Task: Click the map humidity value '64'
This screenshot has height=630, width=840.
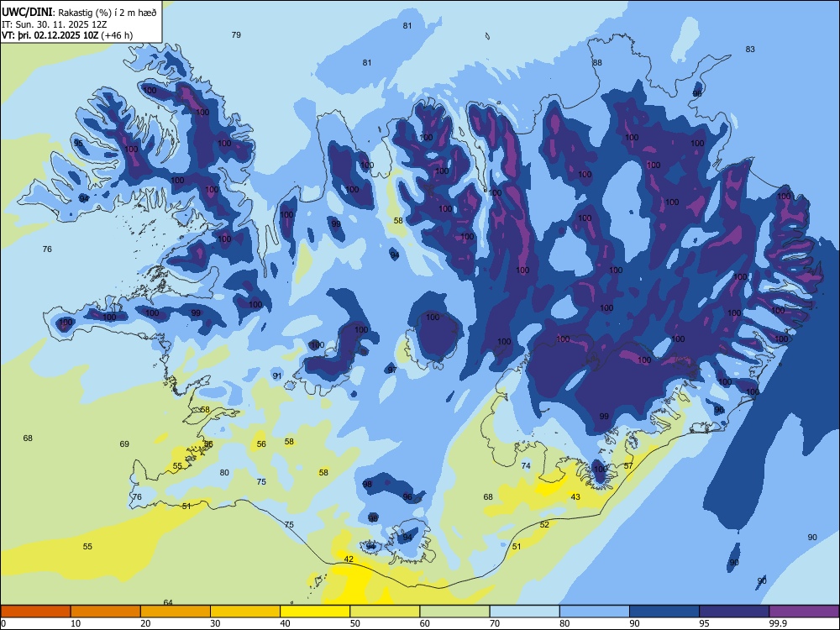Action: [x=168, y=602]
